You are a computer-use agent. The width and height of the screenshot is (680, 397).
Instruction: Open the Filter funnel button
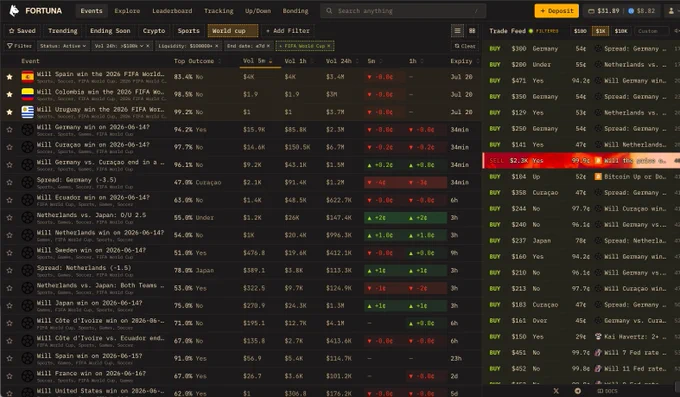20,46
